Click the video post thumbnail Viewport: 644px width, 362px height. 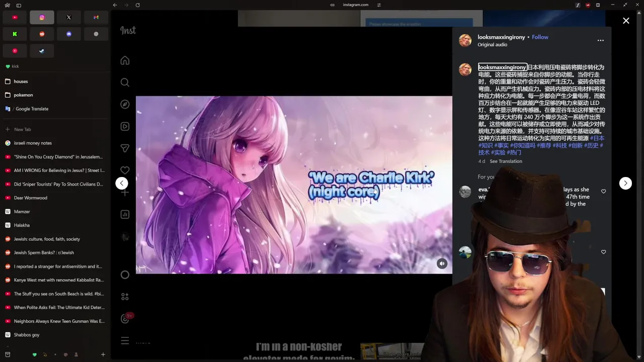(294, 185)
